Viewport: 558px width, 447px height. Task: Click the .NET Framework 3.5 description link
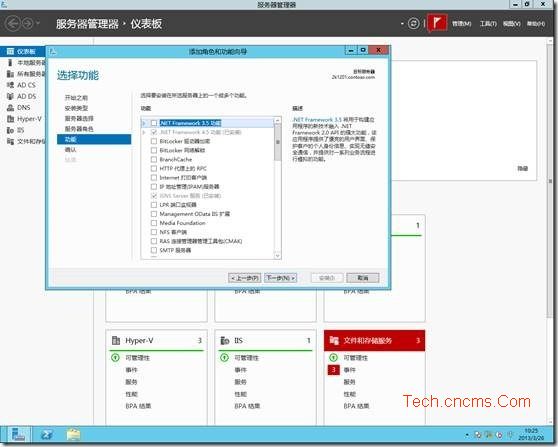316,120
